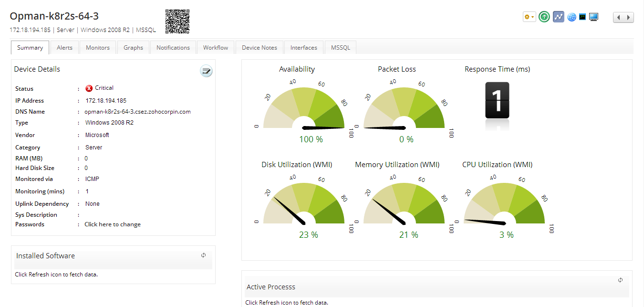Launch the terminal console icon
The image size is (644, 307).
pos(582,17)
